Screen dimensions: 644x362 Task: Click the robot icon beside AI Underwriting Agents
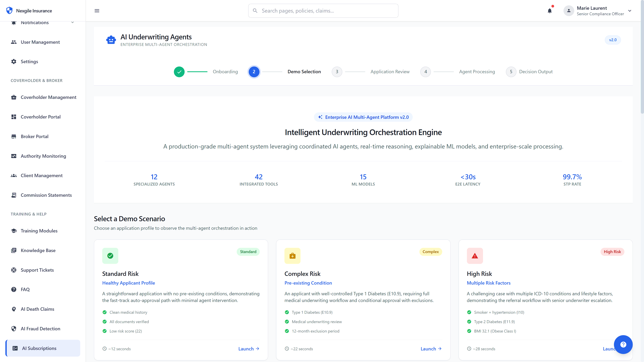111,40
